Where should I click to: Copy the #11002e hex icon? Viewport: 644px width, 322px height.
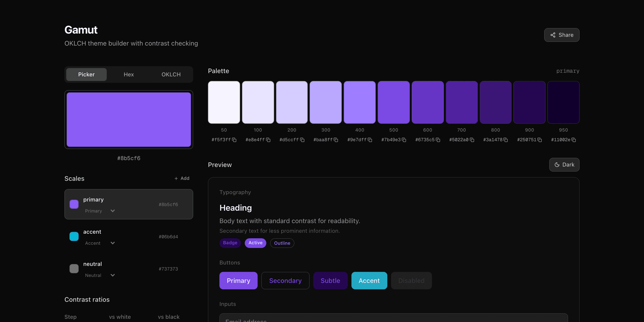(x=574, y=140)
